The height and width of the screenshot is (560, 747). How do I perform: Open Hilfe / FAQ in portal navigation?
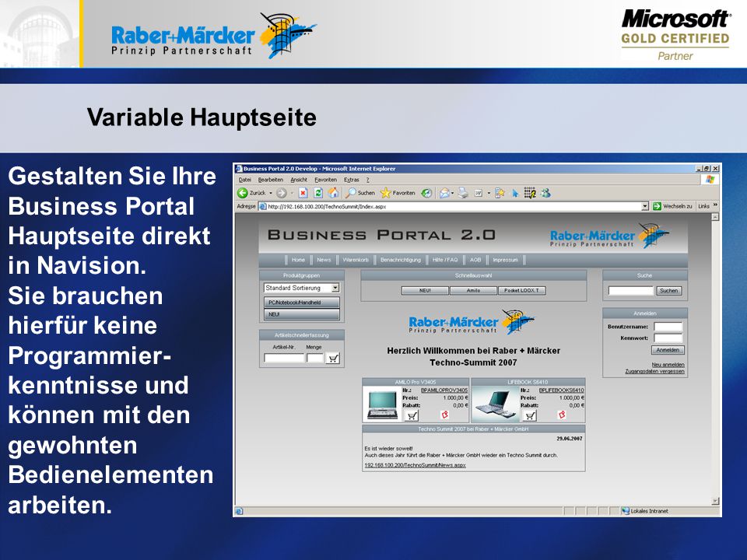click(445, 260)
